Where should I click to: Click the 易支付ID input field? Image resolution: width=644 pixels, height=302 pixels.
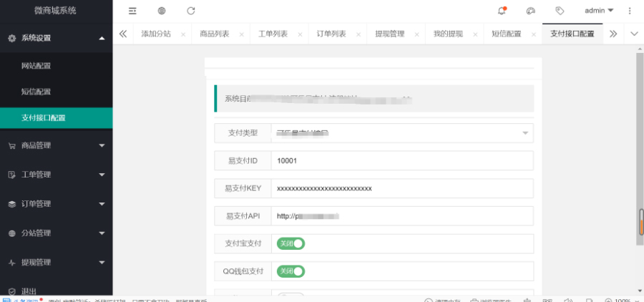pyautogui.click(x=402, y=160)
